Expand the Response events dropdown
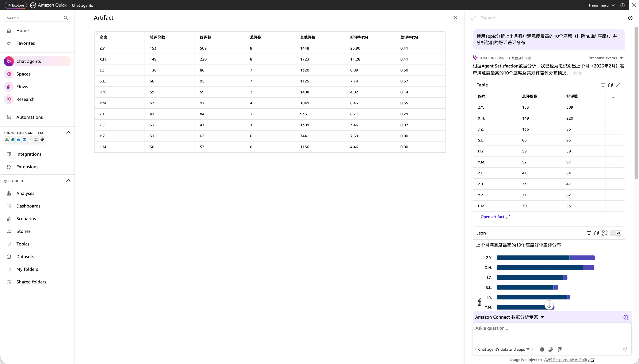The image size is (639, 364). (x=606, y=58)
